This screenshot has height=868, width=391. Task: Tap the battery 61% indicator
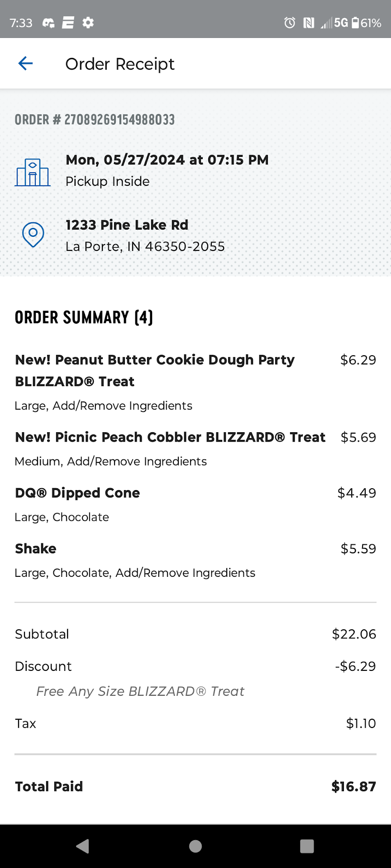tap(367, 23)
